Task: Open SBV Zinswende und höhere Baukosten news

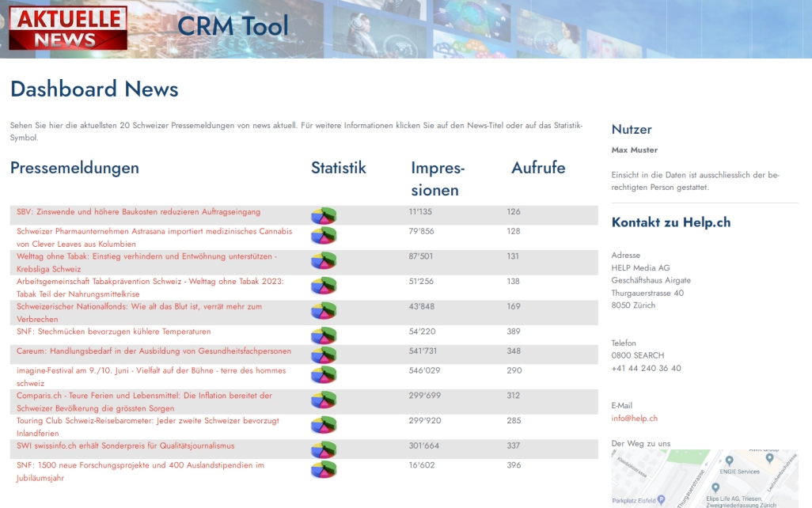Action: click(x=138, y=212)
